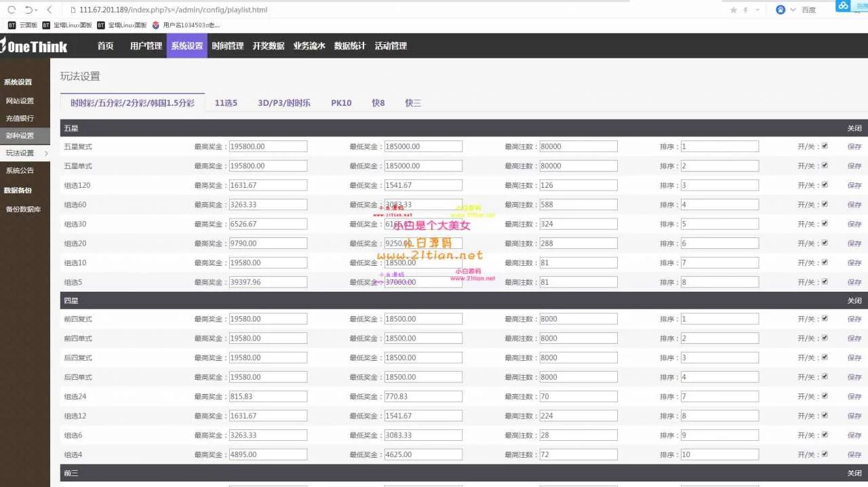The width and height of the screenshot is (868, 487).
Task: Collapse the 五星 section with 关闭
Action: tap(854, 128)
